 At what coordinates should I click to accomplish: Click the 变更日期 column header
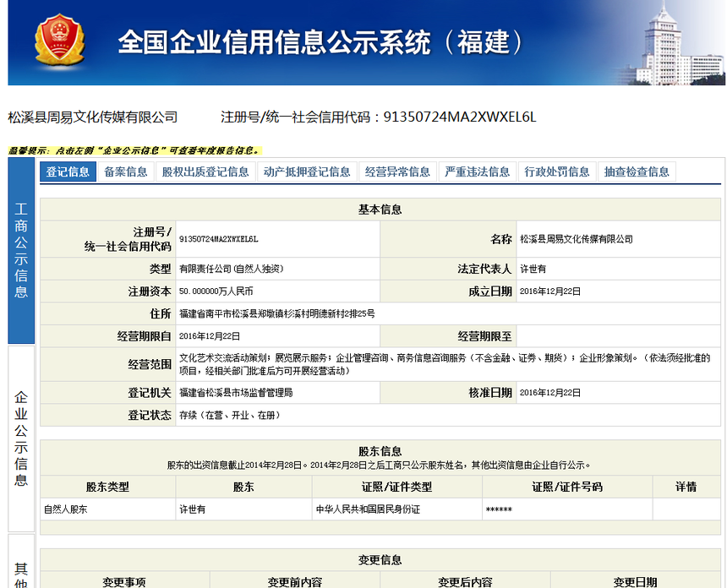pos(636,581)
